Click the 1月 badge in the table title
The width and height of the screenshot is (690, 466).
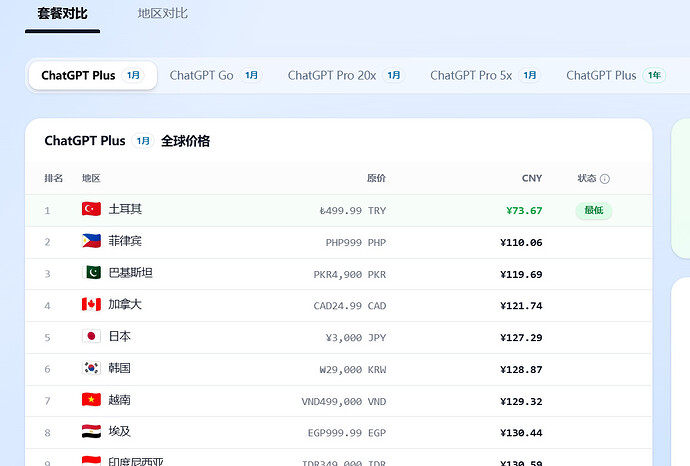[143, 141]
